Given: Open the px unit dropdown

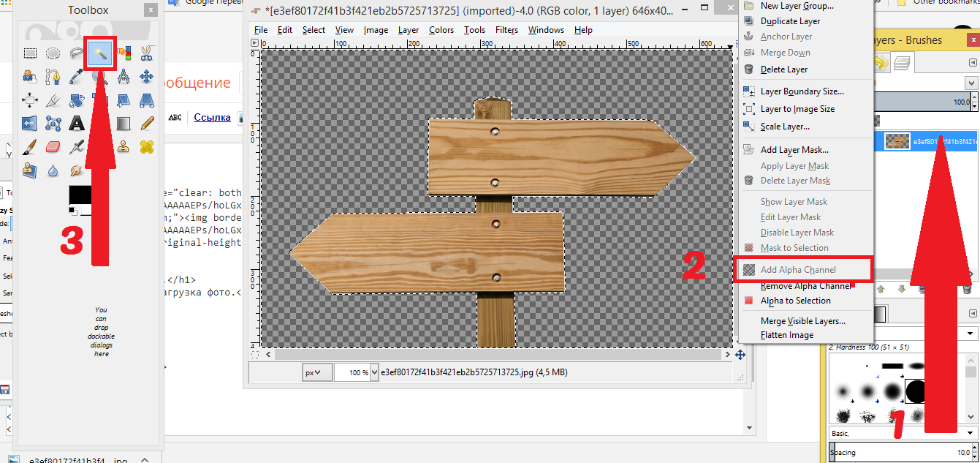Looking at the screenshot, I should tap(317, 372).
